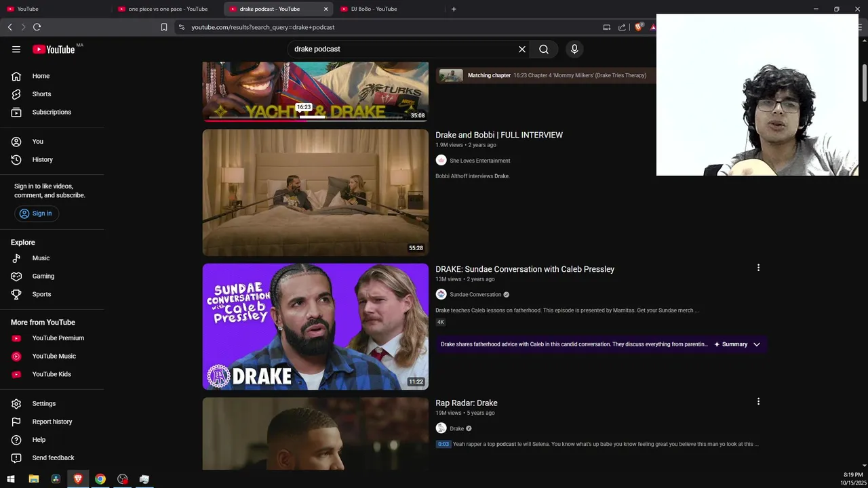Open more options for Rap Radar video
The width and height of the screenshot is (868, 488).
[758, 401]
